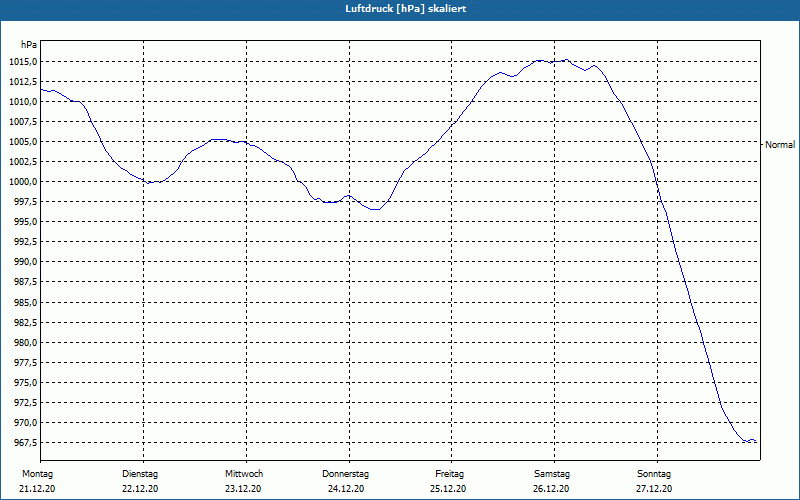Select the 1010,0 axis value

click(23, 102)
